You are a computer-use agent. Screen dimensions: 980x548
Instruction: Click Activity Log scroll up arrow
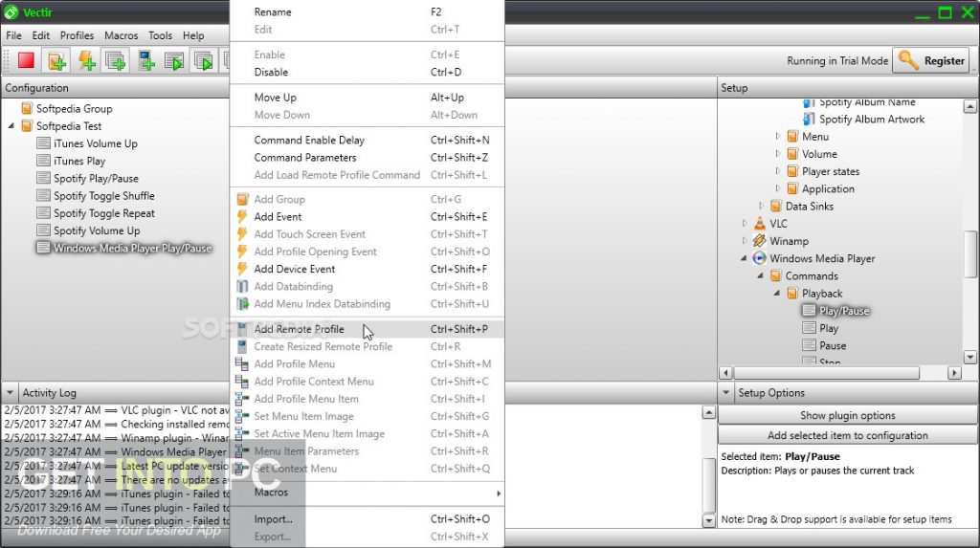(708, 412)
